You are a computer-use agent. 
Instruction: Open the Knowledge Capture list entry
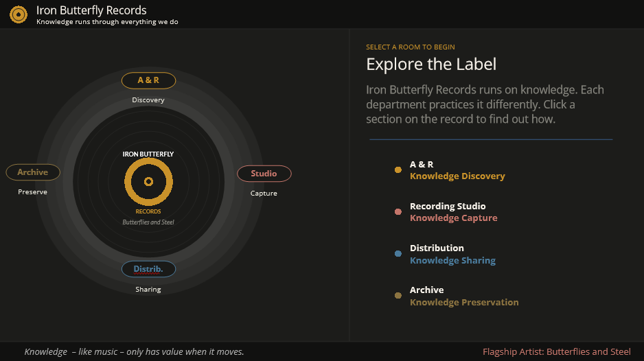453,218
